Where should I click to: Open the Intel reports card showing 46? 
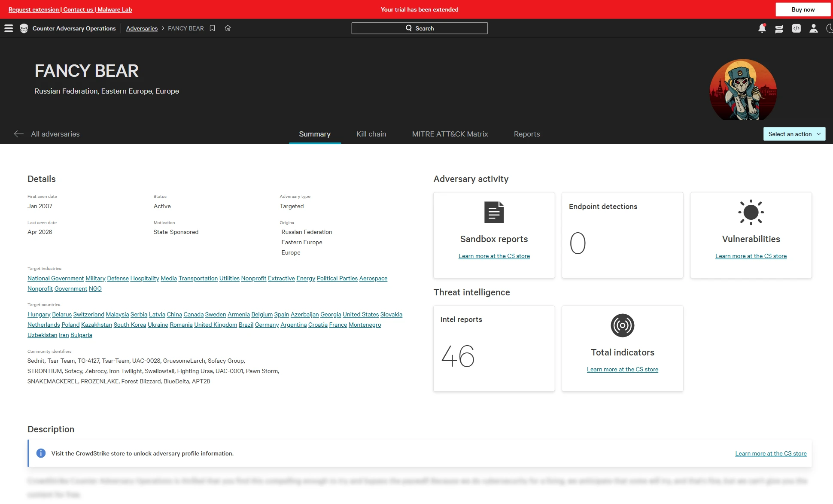coord(494,348)
